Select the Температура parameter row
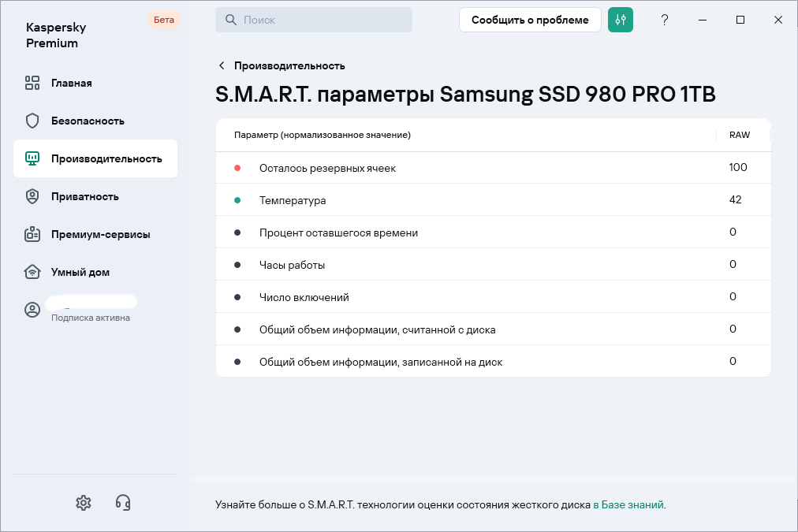 click(x=492, y=200)
